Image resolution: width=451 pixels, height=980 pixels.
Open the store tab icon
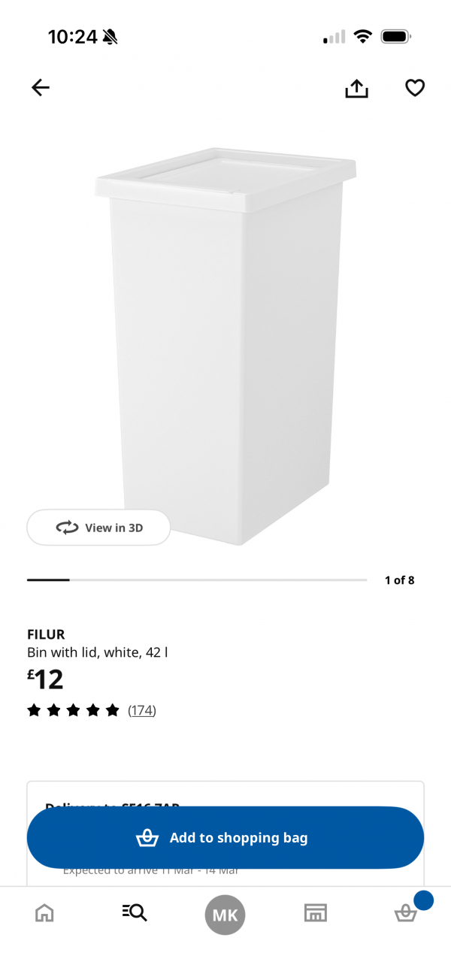click(315, 913)
